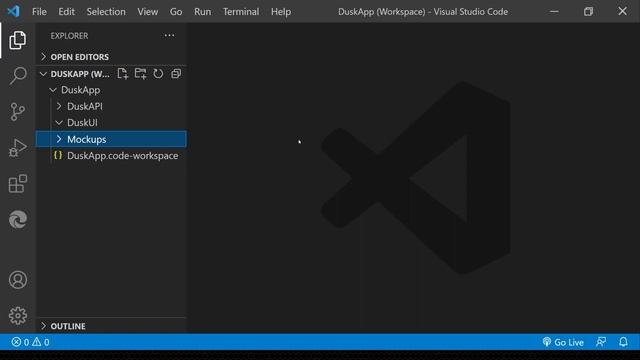Collapse the DuskUI folder
This screenshot has width=640, height=360.
[x=59, y=122]
